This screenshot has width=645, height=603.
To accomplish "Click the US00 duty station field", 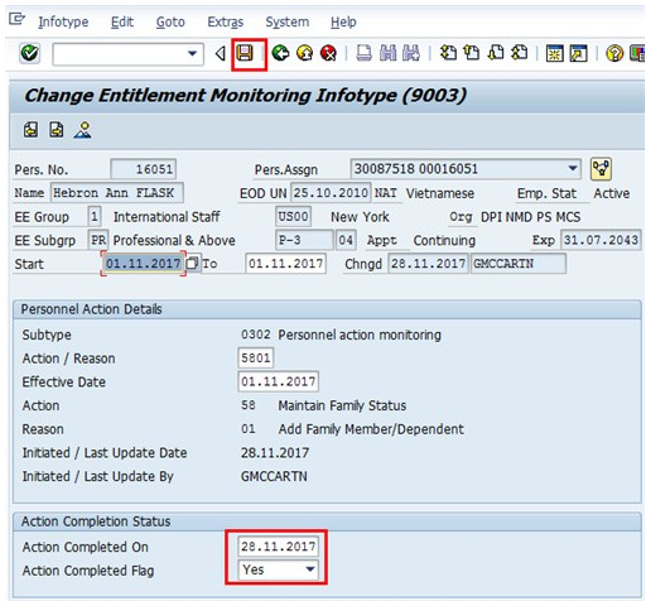I will click(x=293, y=216).
